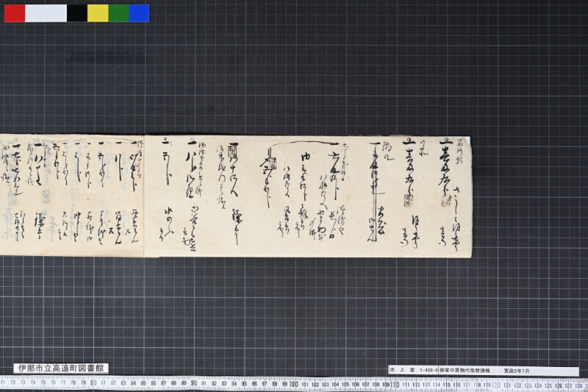588x392 pixels.
Task: Click the number 125 on the ruler
Action: pyautogui.click(x=548, y=385)
